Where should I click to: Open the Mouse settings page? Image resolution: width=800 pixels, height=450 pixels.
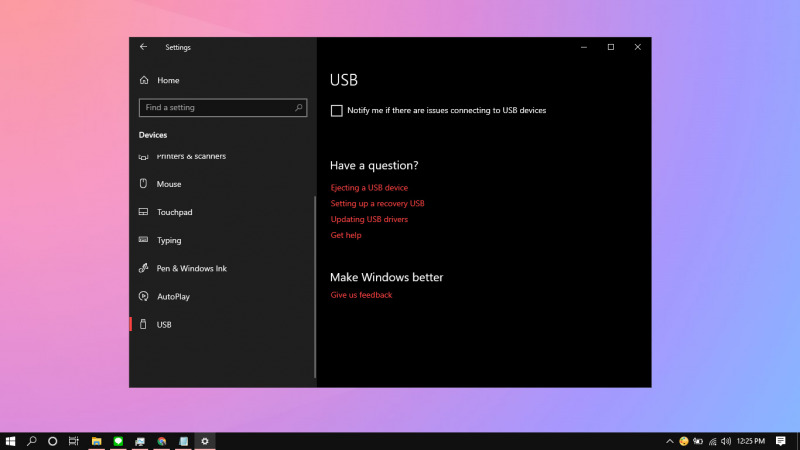coord(168,184)
